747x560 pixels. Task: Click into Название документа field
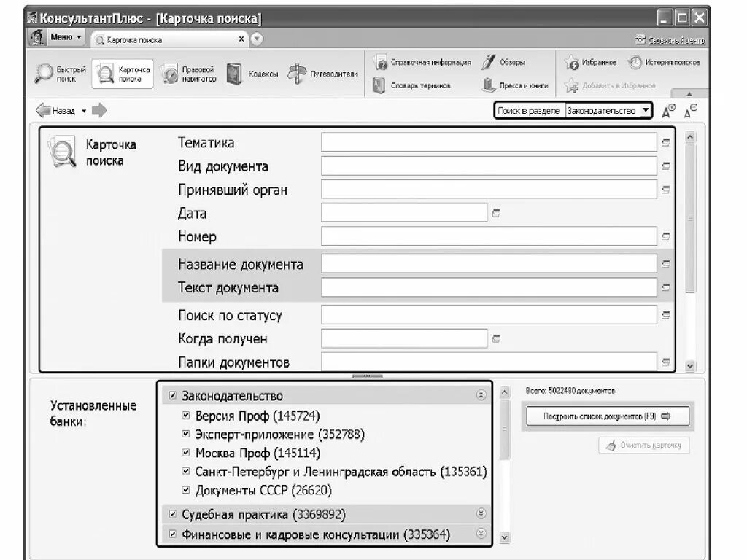[x=489, y=264]
